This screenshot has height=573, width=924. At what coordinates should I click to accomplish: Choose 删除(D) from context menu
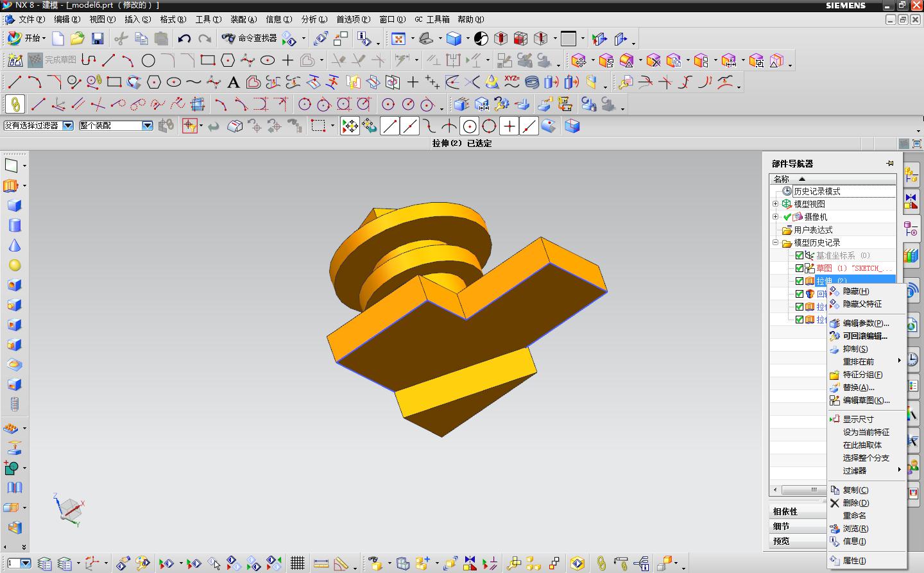(x=866, y=503)
